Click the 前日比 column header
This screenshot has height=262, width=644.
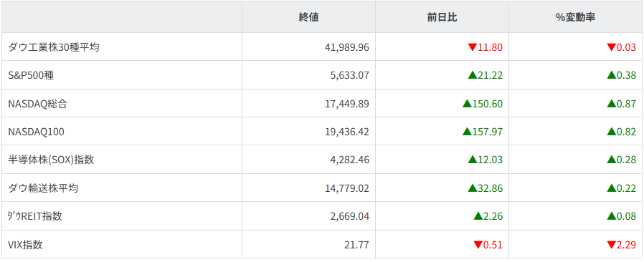pyautogui.click(x=442, y=17)
